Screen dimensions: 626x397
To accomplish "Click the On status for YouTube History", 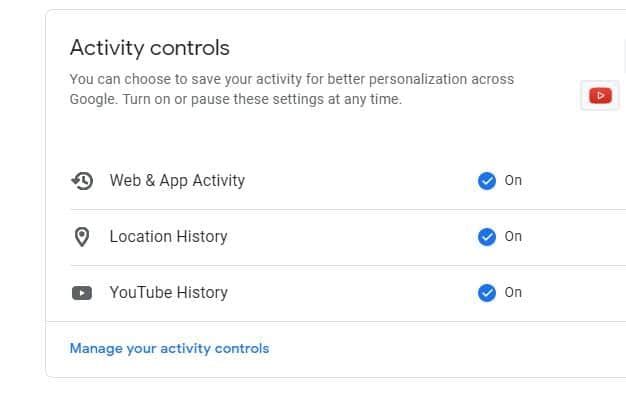I will [513, 292].
